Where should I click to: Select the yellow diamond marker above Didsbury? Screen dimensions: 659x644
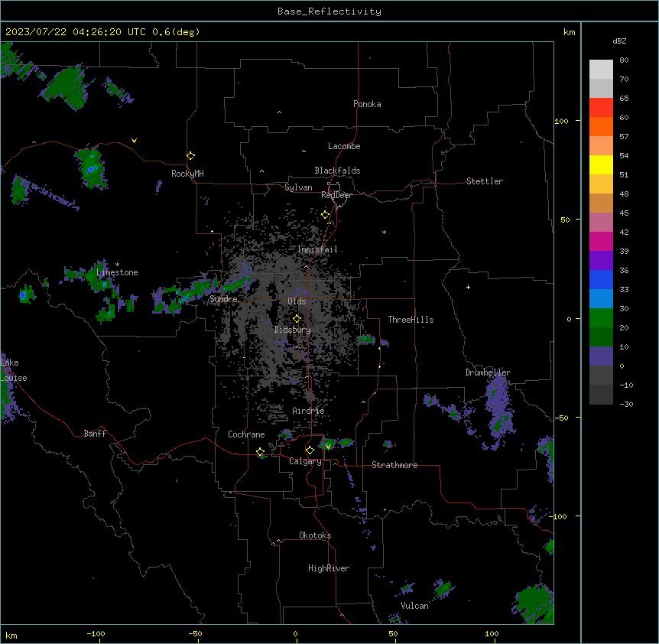[297, 319]
